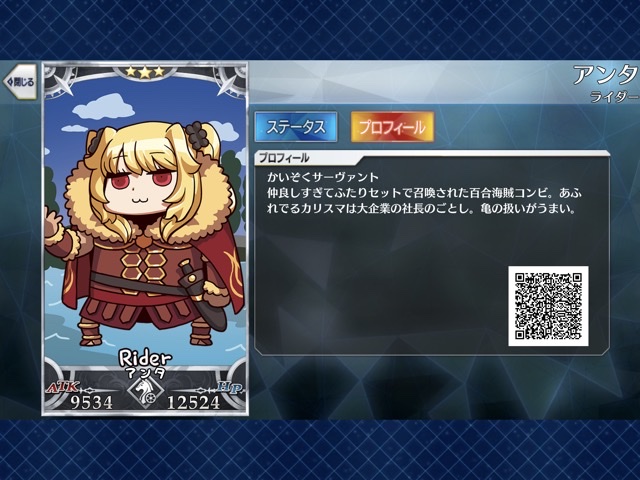This screenshot has height=480, width=640.
Task: Click the ライダー class label under the name
Action: click(615, 97)
